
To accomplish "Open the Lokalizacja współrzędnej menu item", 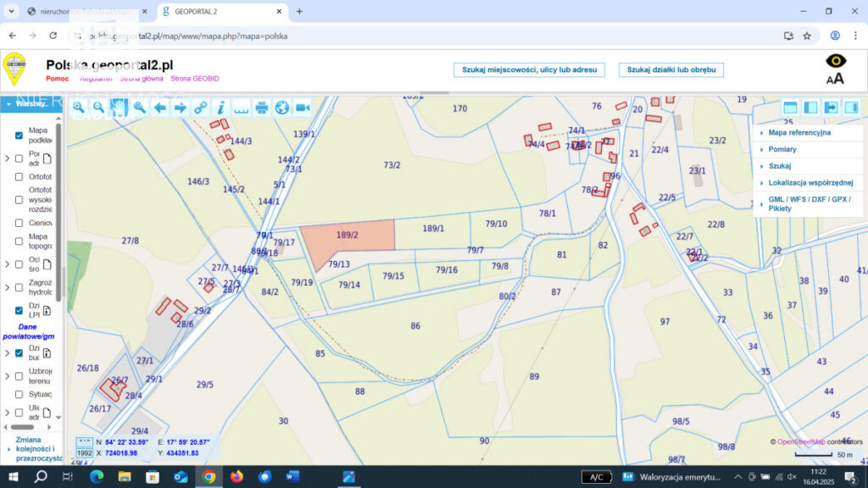I will tap(810, 182).
